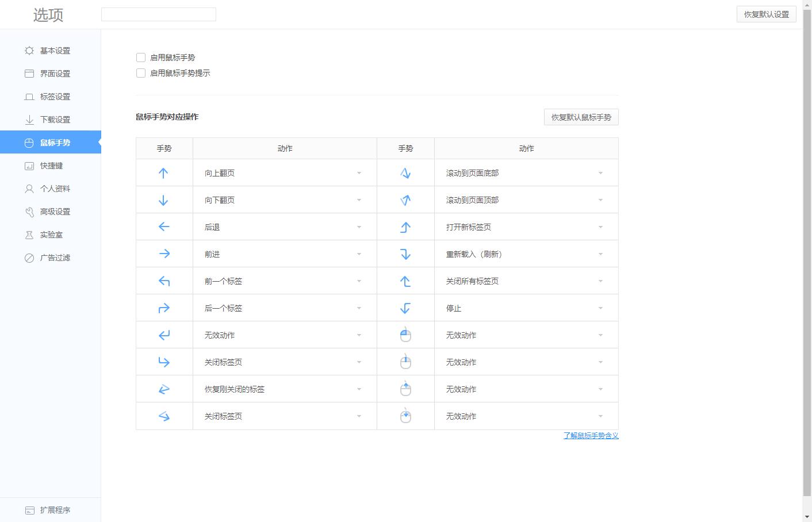The height and width of the screenshot is (522, 812).
Task: Select the 界面设置 window icon
Action: pos(29,74)
